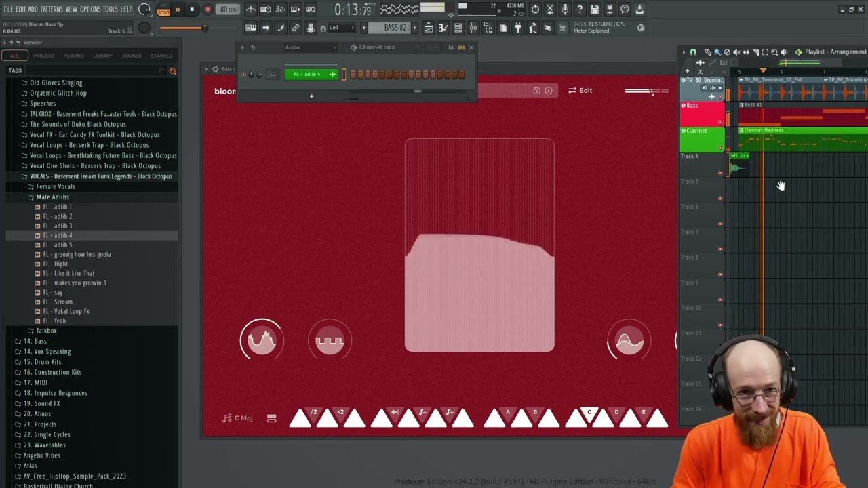Open the metronome icon in the toolbar
Viewport: 868px width, 488px height.
[251, 9]
